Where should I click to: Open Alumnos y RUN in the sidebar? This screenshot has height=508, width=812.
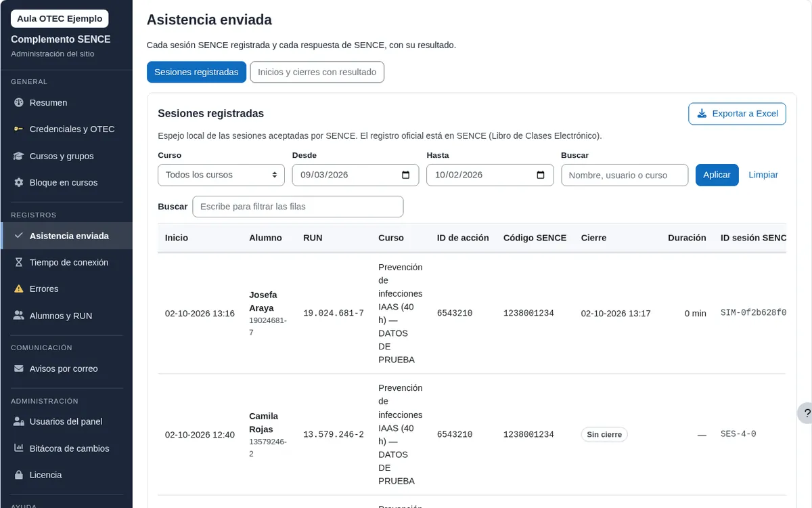[66, 316]
